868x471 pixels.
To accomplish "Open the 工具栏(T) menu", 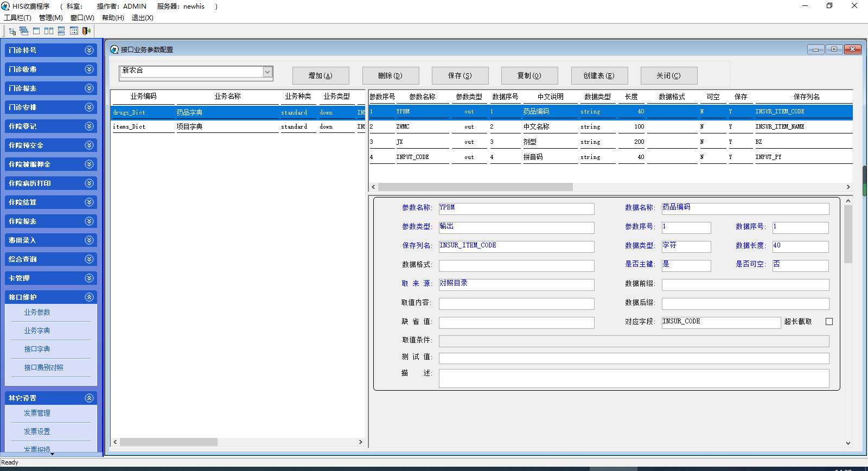I will tap(17, 18).
